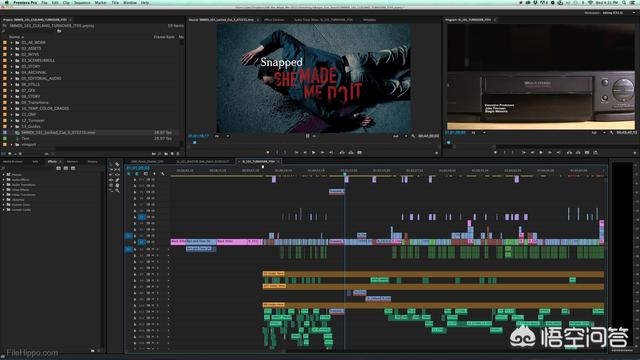Click Lift button in Program monitor
Screen dimensions: 640x360
click(569, 153)
